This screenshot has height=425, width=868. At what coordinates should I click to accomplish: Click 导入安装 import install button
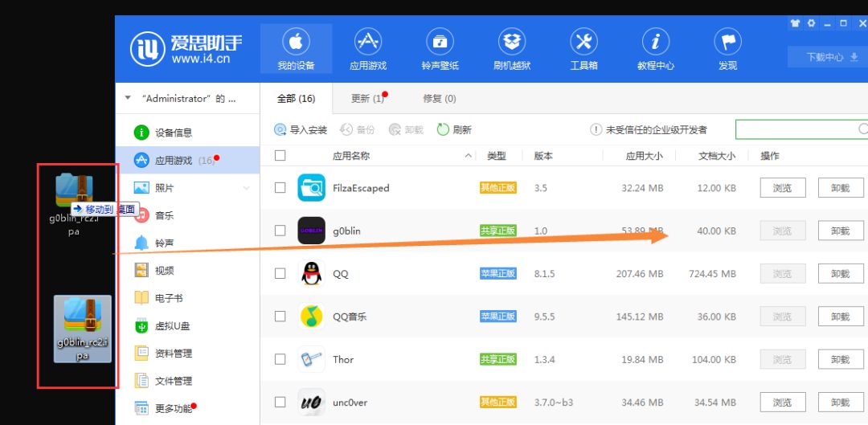point(301,130)
